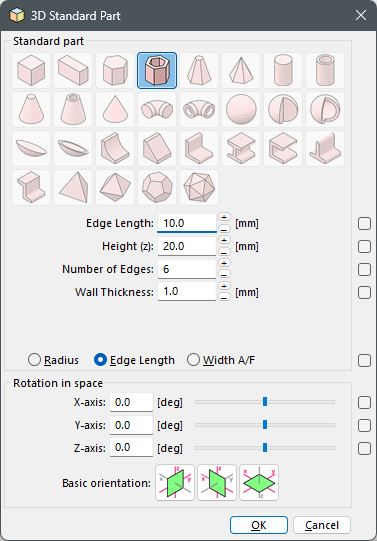Viewport: 377px width, 541px height.
Task: Decrease Wall Thickness with minus stepper
Action: (x=224, y=297)
